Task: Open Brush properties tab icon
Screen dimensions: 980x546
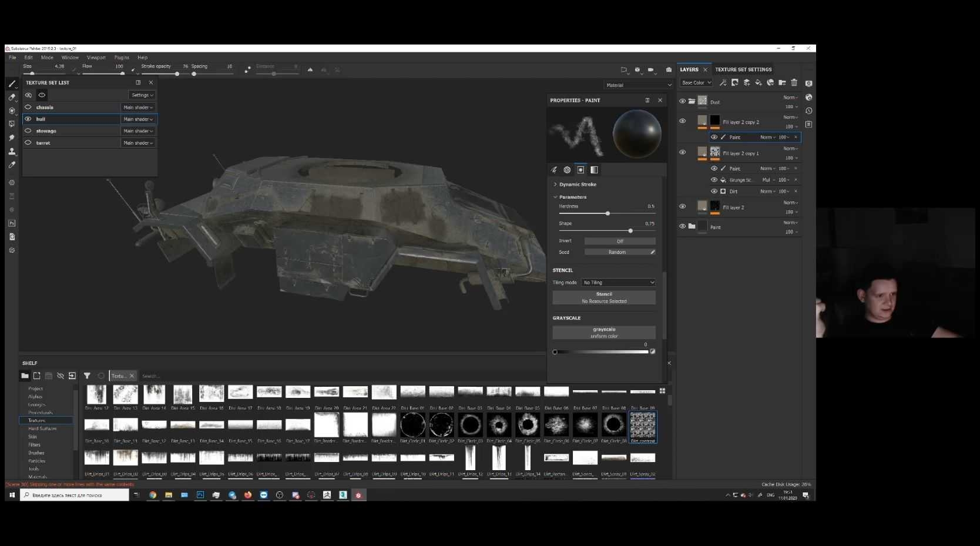Action: click(x=554, y=170)
